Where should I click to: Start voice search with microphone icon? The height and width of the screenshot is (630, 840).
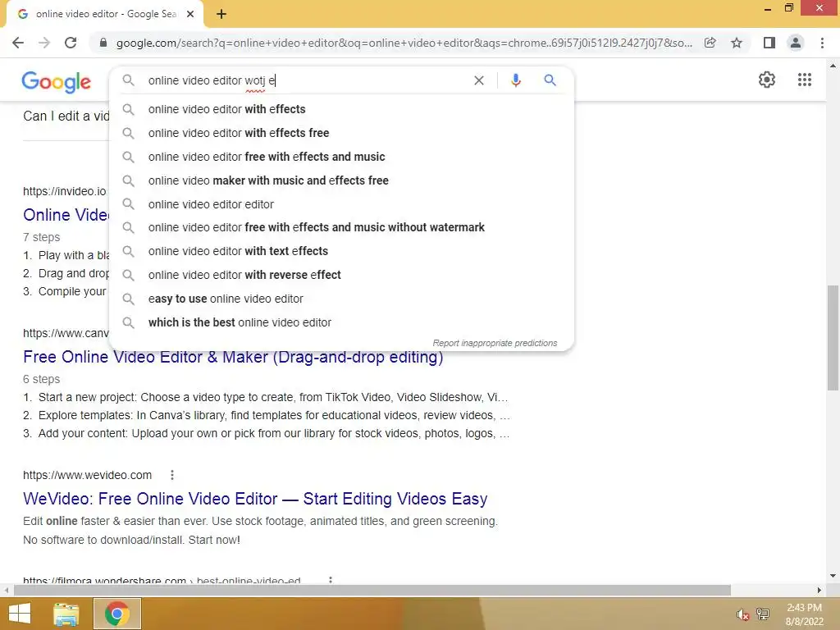point(516,80)
